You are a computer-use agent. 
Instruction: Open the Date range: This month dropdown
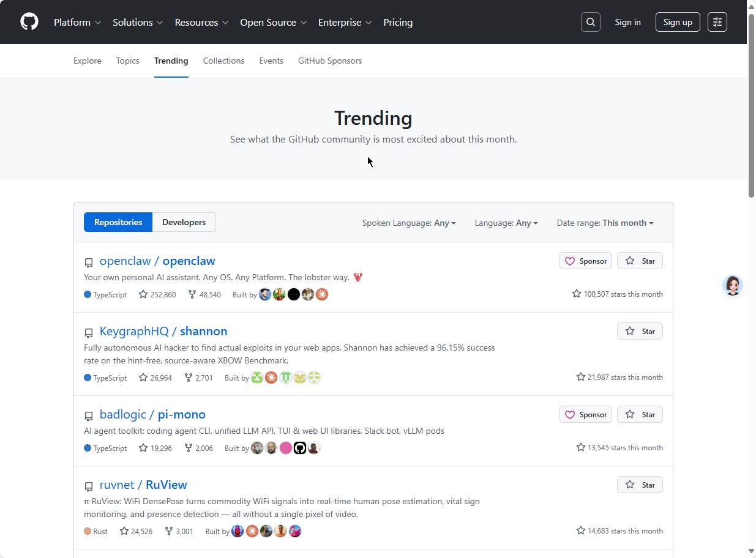[x=604, y=223]
